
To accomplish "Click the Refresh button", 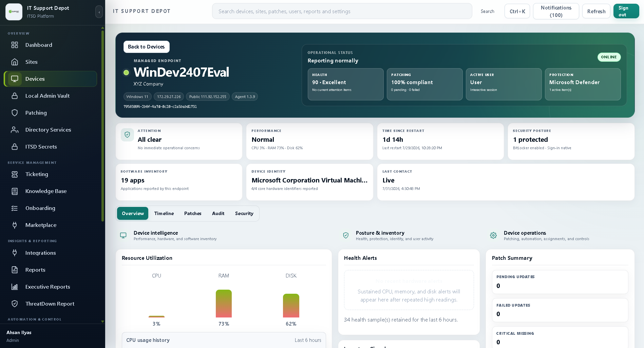I will coord(596,11).
